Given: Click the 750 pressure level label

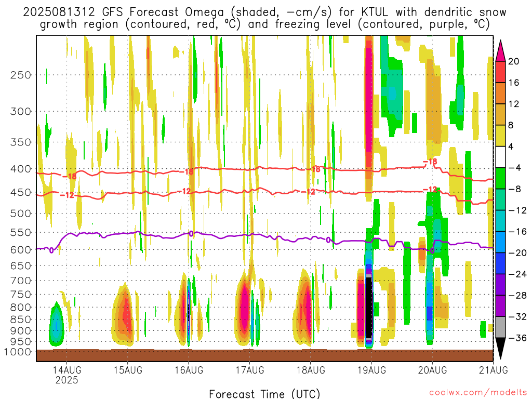Looking at the screenshot, I should (x=21, y=295).
